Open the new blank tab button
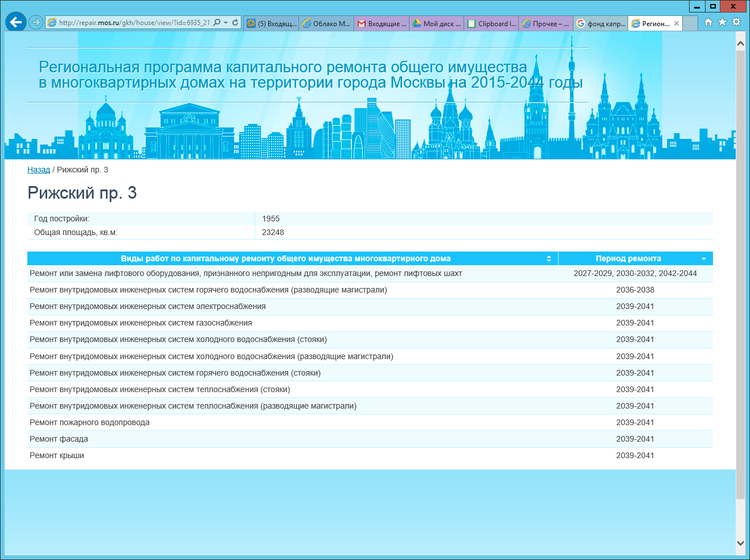 pyautogui.click(x=690, y=23)
